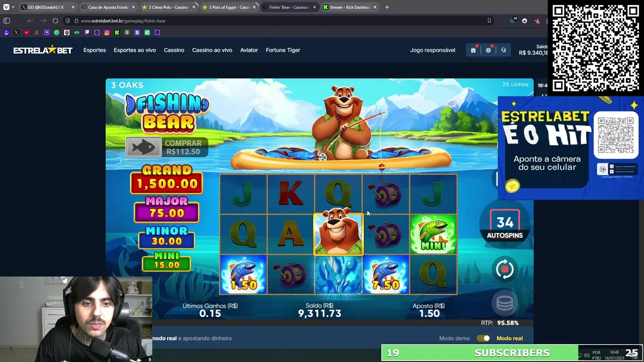Bookmark this page icon
The height and width of the screenshot is (362, 644).
tap(489, 21)
